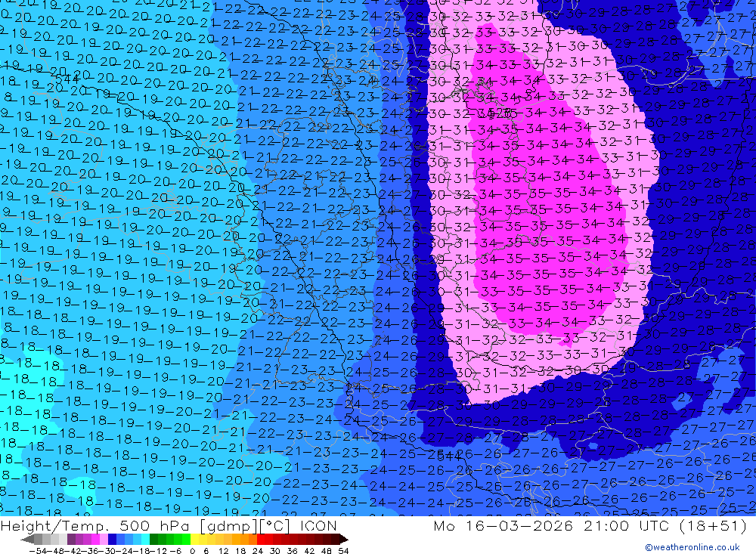Image resolution: width=756 pixels, height=554 pixels.
Task: Click the right dark arrow of the color scale
Action: 344,539
